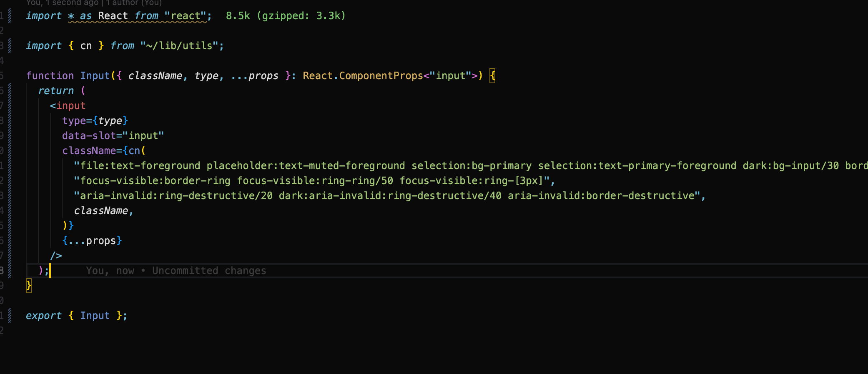Place cursor on cn in the import statement
Screen dimensions: 868x374
pyautogui.click(x=86, y=46)
